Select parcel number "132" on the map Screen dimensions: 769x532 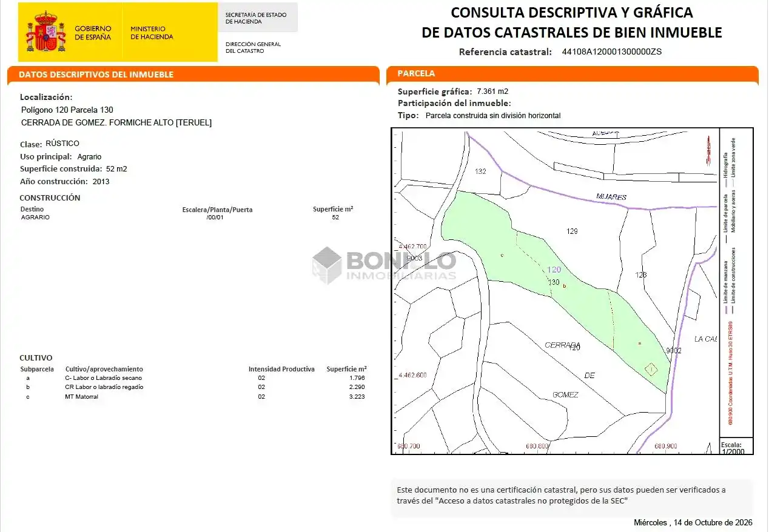coord(481,171)
